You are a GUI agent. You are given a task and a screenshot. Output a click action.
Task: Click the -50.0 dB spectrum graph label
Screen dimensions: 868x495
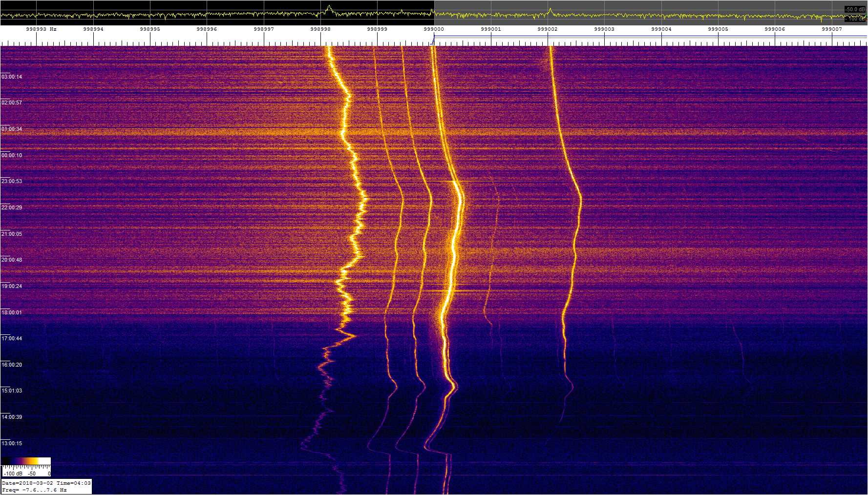click(855, 9)
